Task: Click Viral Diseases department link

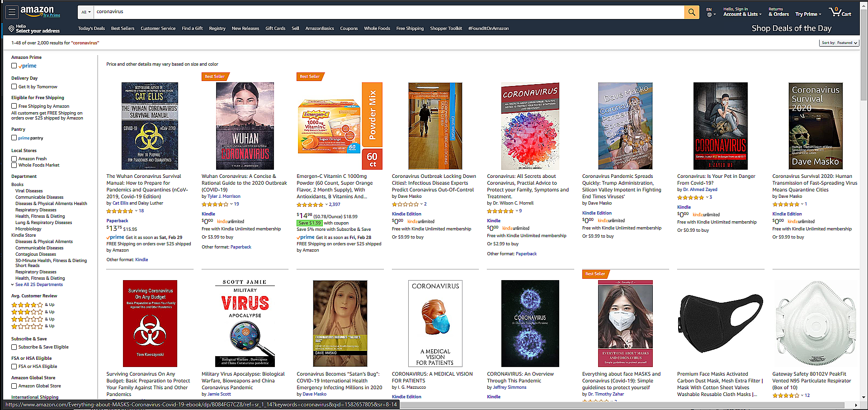Action: point(29,191)
